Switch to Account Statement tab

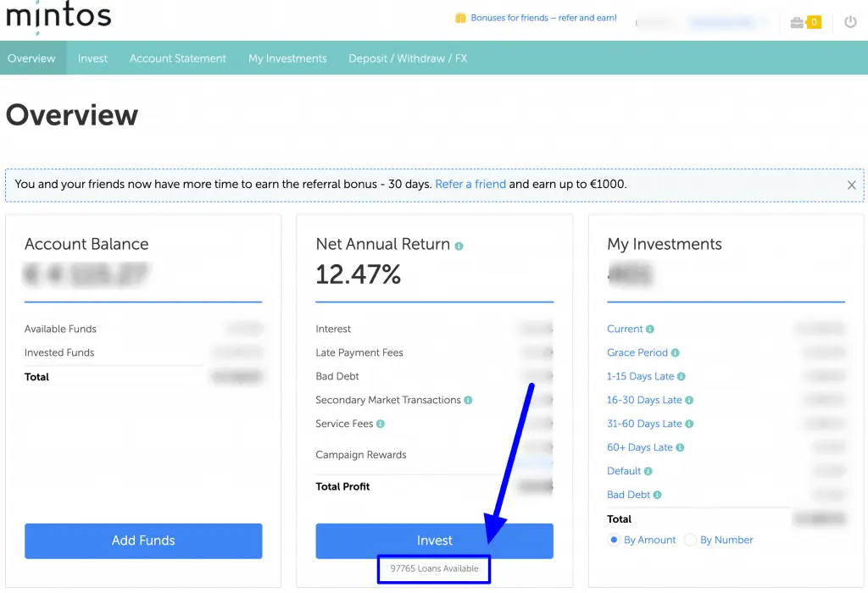(x=178, y=58)
